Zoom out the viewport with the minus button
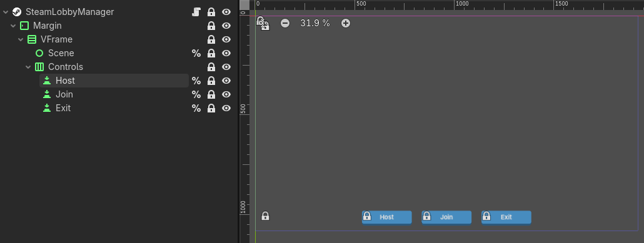Viewport: 644px width, 243px height. [285, 23]
